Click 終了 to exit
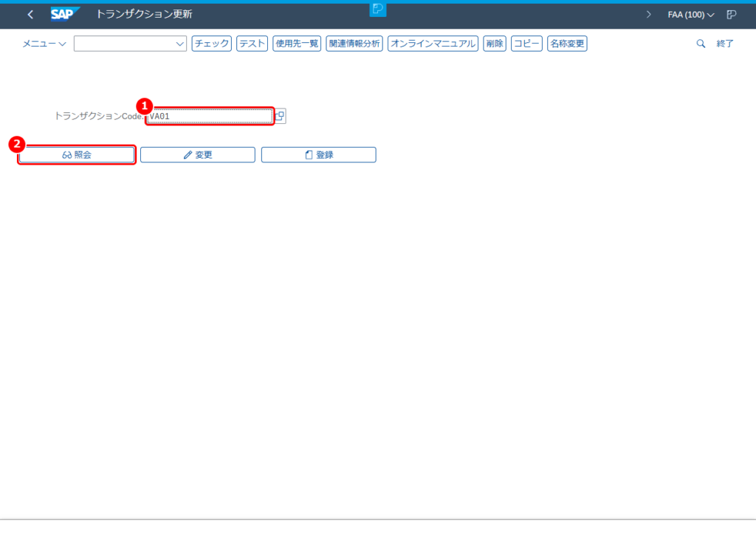 pos(725,44)
